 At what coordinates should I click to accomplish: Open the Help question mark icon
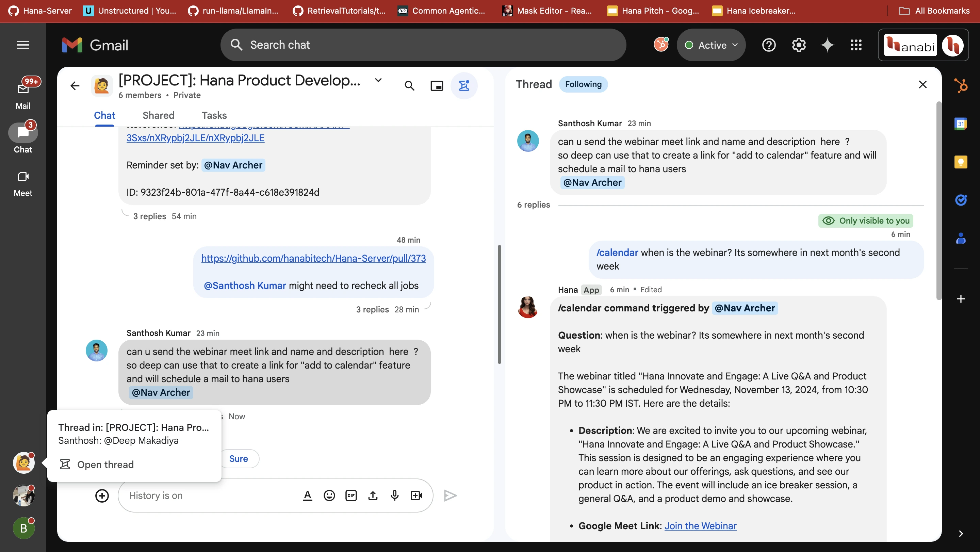click(769, 45)
